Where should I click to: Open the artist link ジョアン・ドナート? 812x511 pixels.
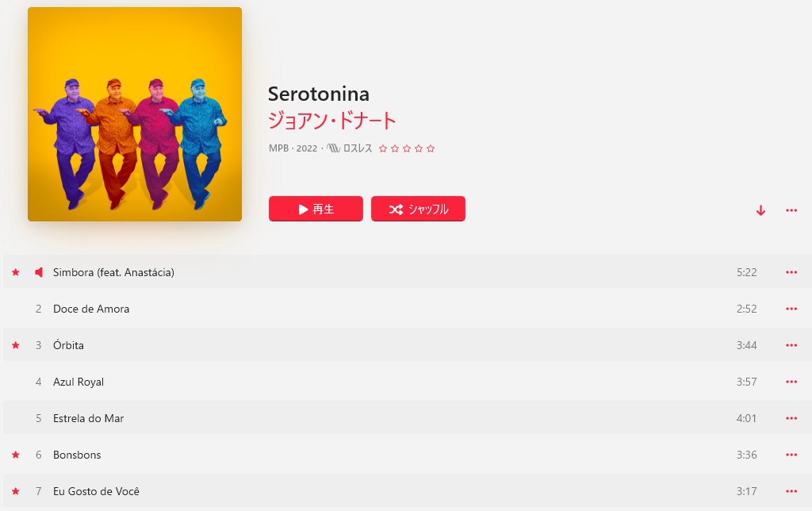332,121
